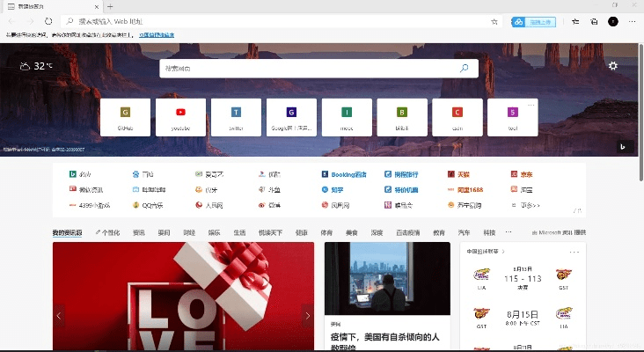
Task: Switch to the 生活 tab
Action: point(240,232)
